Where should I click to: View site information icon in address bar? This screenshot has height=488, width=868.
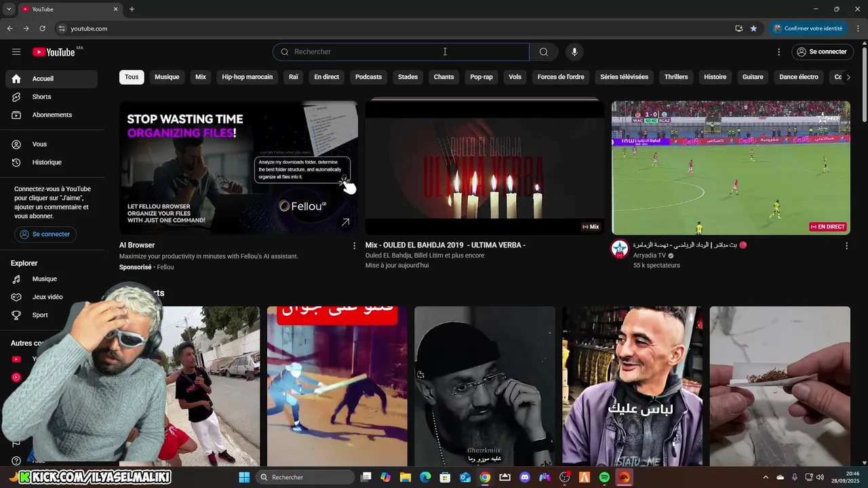pos(62,28)
